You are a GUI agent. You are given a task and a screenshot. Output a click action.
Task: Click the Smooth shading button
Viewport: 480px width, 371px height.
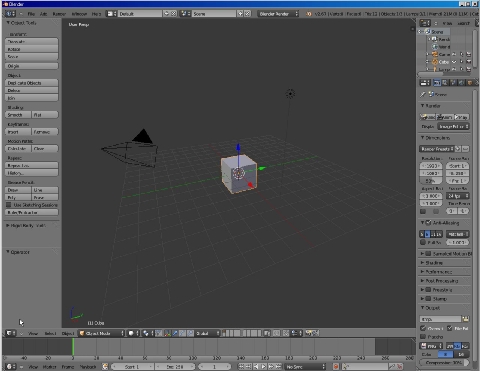click(x=18, y=115)
